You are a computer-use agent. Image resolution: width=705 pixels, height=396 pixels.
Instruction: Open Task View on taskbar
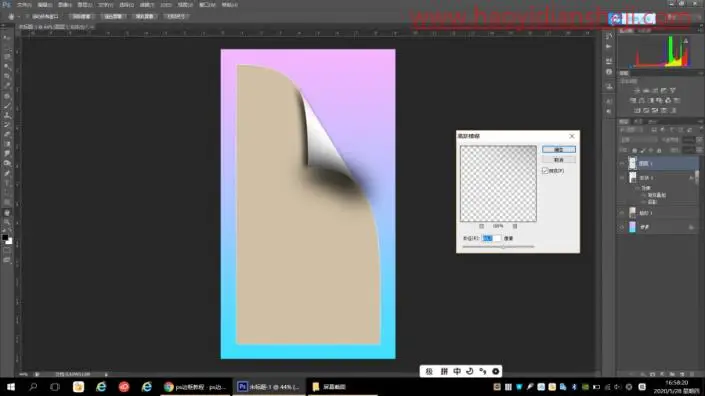[55, 387]
